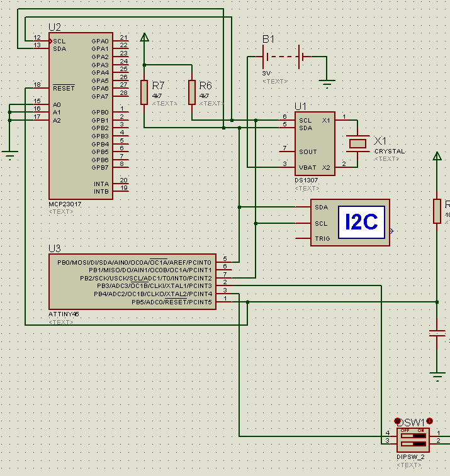Select resistor R6
The width and height of the screenshot is (450, 476).
click(x=192, y=92)
